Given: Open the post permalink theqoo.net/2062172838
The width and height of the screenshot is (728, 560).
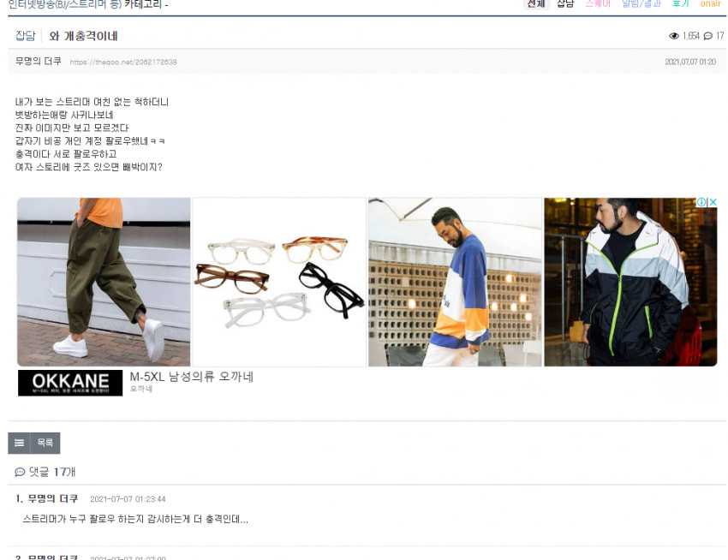Looking at the screenshot, I should click(123, 62).
